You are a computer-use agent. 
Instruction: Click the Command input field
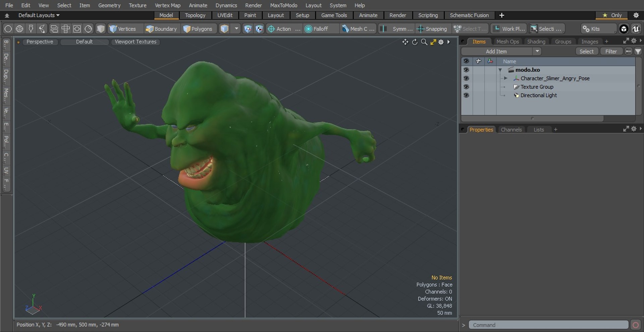click(x=548, y=325)
